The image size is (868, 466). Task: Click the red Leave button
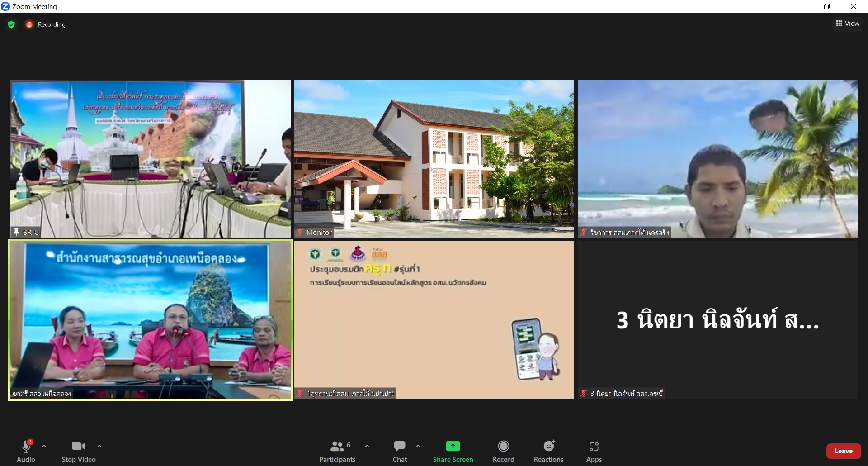tap(843, 451)
